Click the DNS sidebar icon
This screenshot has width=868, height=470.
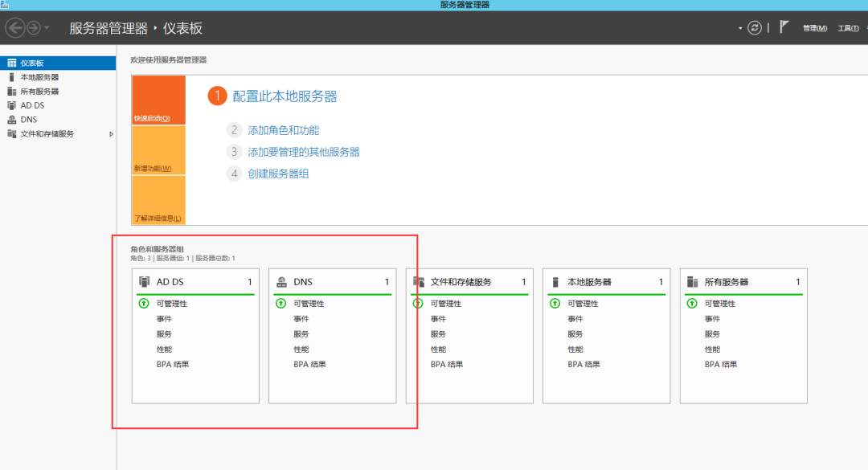point(11,120)
